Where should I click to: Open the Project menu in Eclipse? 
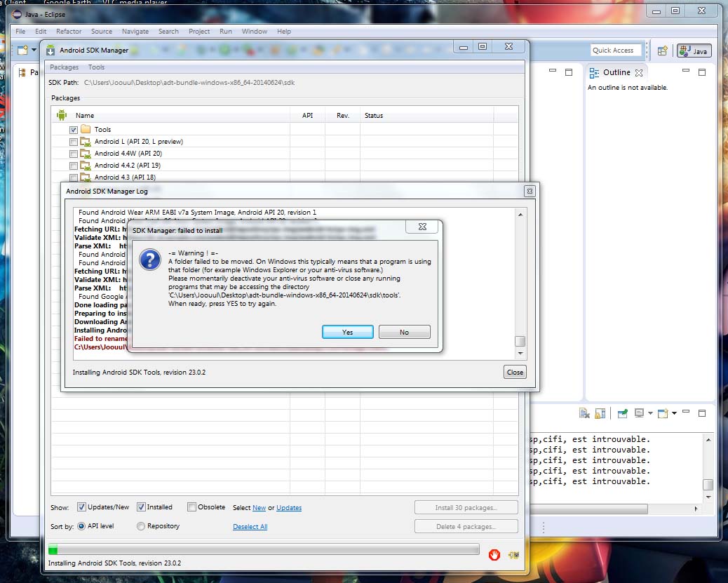199,31
